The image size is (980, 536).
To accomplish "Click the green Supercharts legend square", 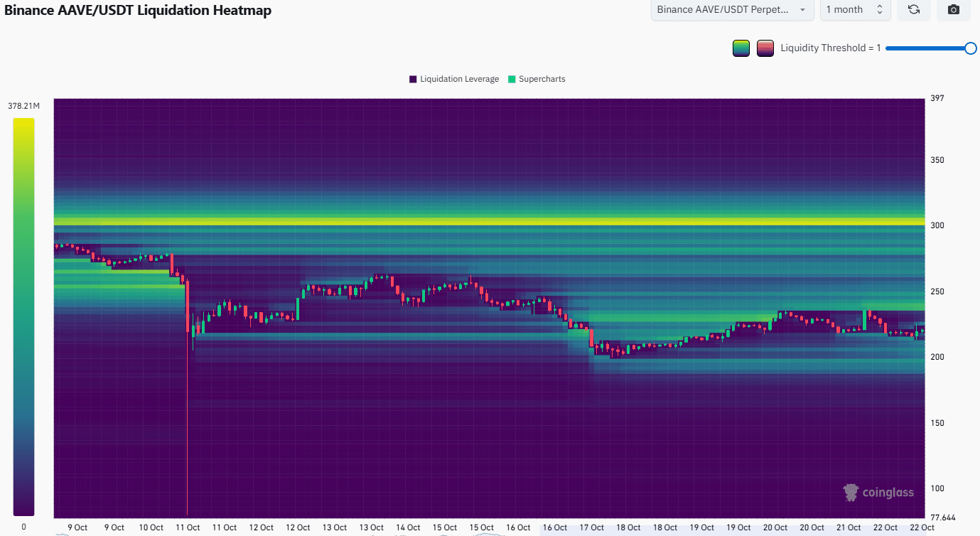I will point(512,79).
